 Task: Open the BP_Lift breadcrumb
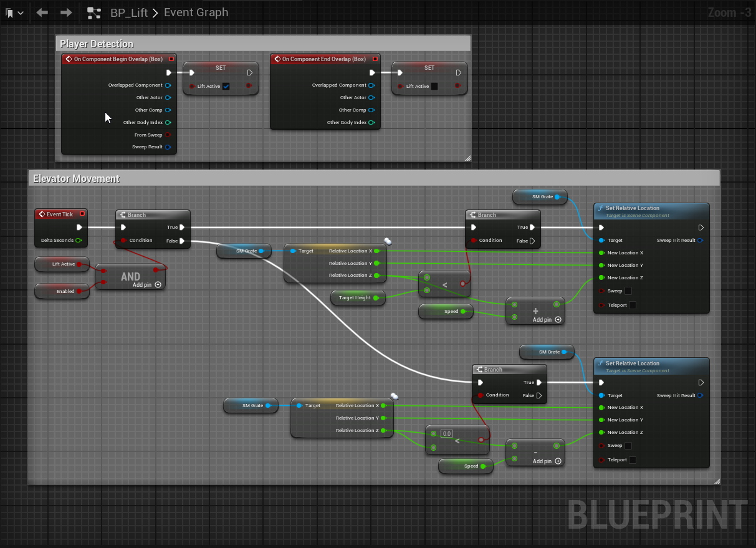(129, 12)
